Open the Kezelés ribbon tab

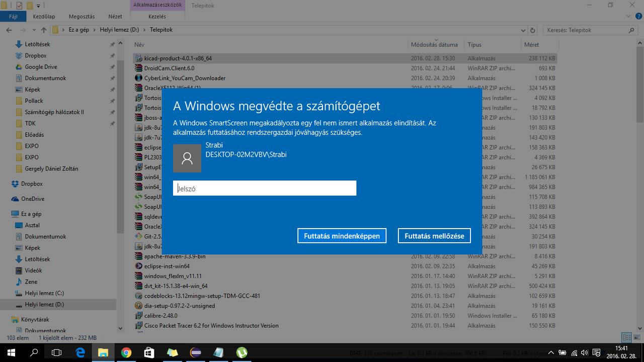pos(157,17)
